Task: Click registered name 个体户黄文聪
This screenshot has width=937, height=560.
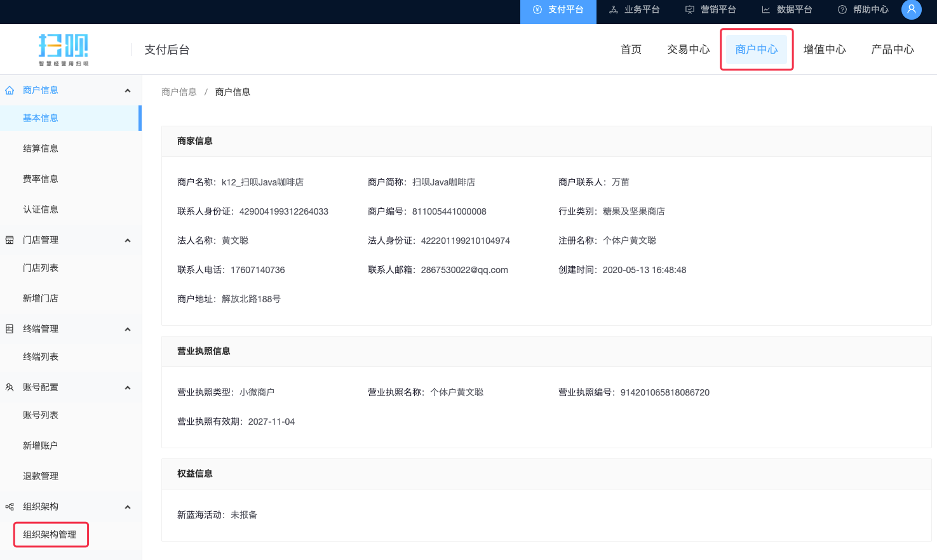Action: click(x=630, y=241)
